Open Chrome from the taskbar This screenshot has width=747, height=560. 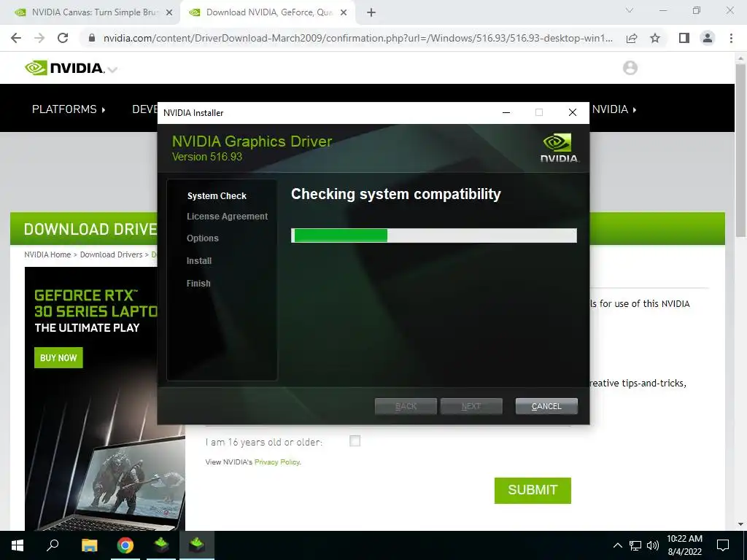pyautogui.click(x=125, y=545)
